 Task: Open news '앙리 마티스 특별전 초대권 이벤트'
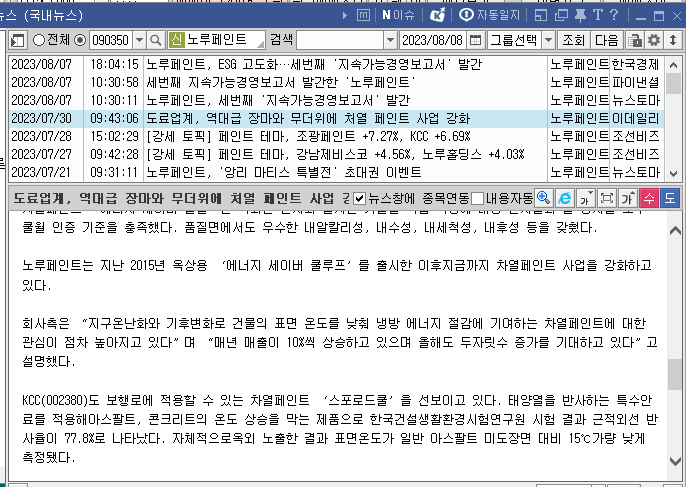[x=284, y=172]
